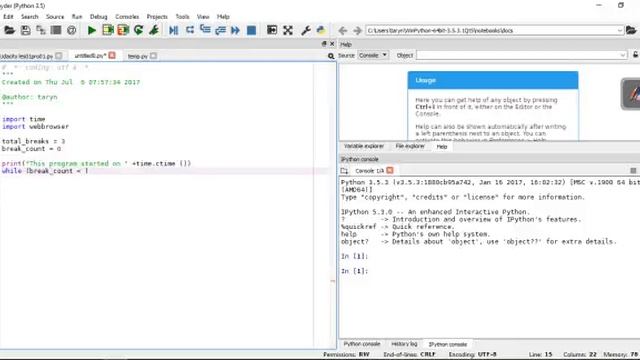
Task: Close the temp.py tab
Action: pos(153,56)
